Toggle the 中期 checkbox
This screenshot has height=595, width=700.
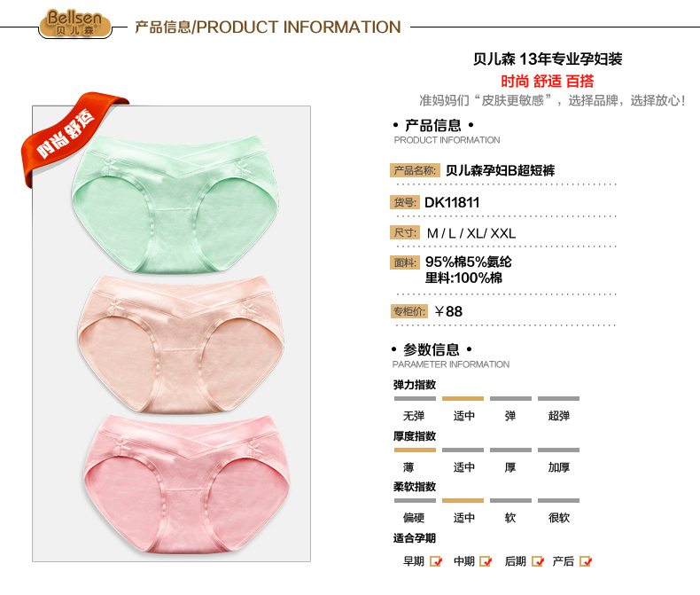[486, 561]
